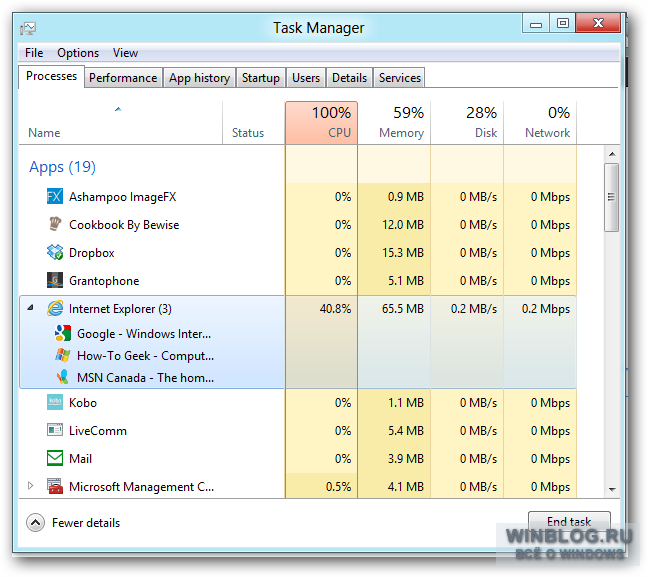Image resolution: width=650 pixels, height=577 pixels.
Task: Click the process list scrollbar up arrow
Action: [612, 154]
